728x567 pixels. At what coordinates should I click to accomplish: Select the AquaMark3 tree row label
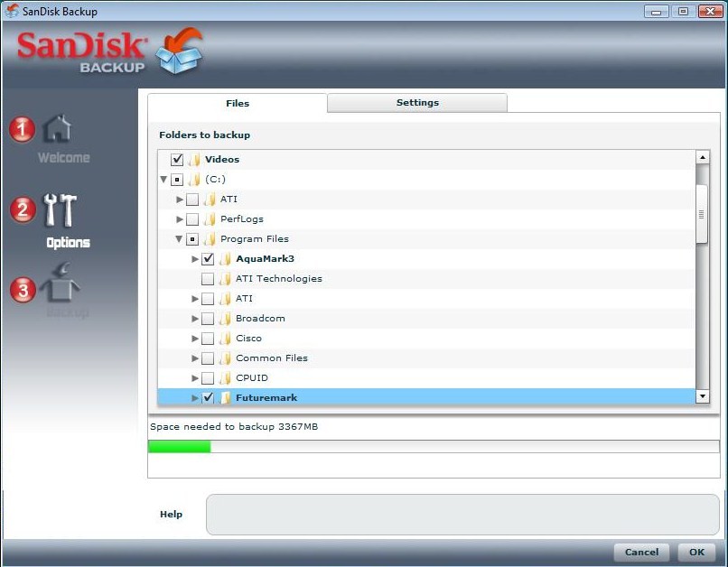[x=266, y=259]
